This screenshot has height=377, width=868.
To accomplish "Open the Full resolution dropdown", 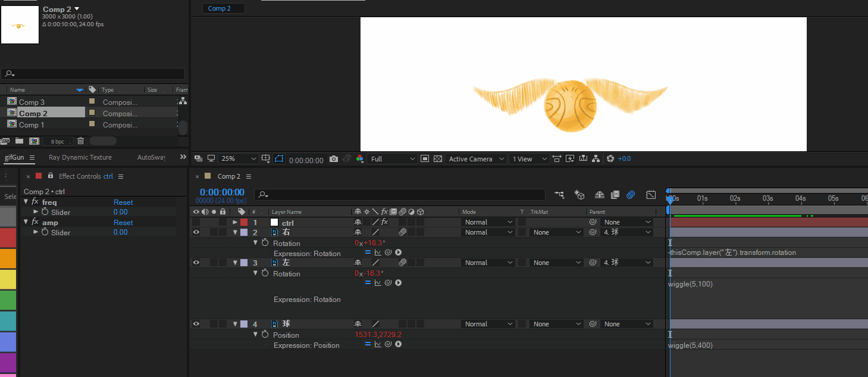I will click(393, 159).
